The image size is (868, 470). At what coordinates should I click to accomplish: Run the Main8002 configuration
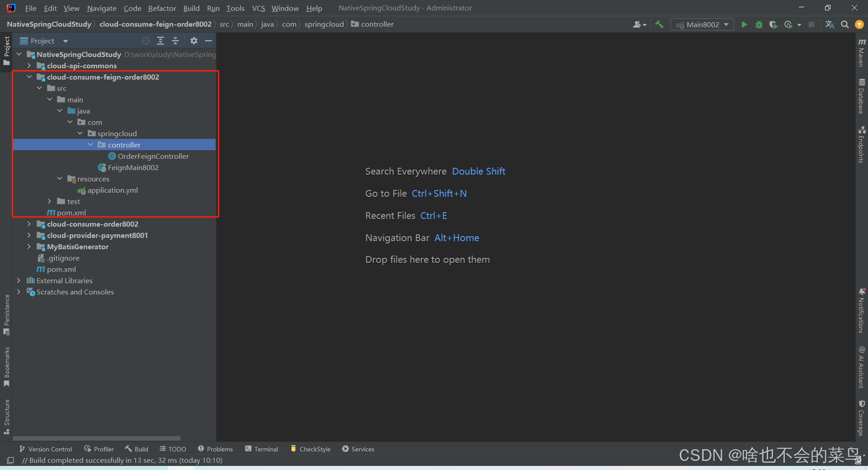744,24
